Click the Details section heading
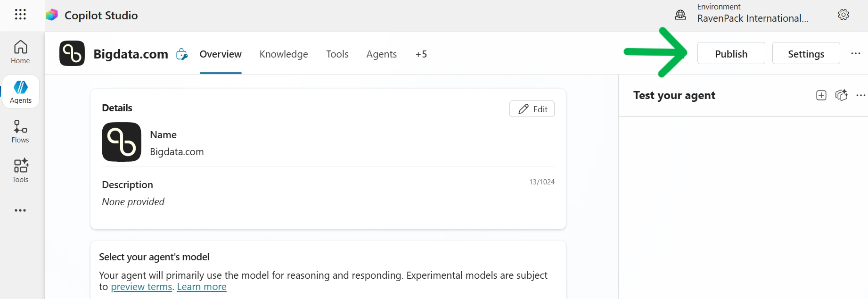 pyautogui.click(x=117, y=108)
